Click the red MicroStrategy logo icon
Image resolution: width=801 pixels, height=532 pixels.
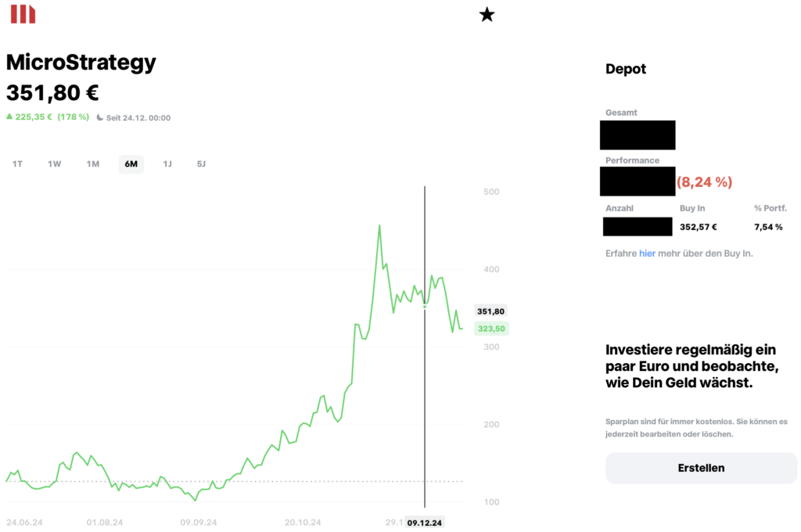[23, 14]
